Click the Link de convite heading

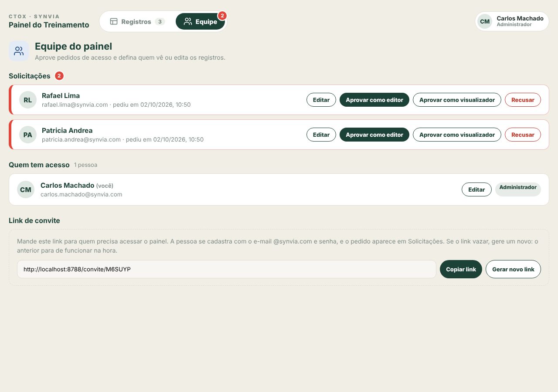point(34,220)
